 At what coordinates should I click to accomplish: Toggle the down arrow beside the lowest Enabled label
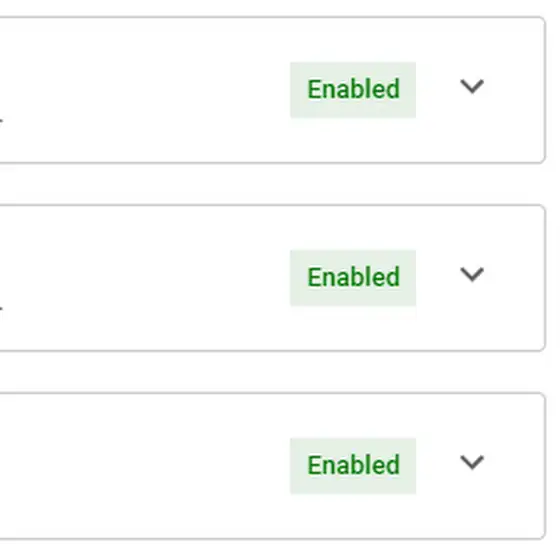[472, 462]
